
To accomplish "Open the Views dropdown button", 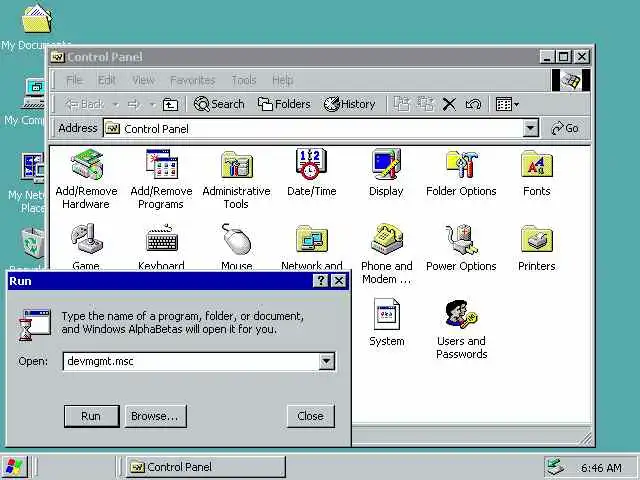I will click(x=507, y=104).
